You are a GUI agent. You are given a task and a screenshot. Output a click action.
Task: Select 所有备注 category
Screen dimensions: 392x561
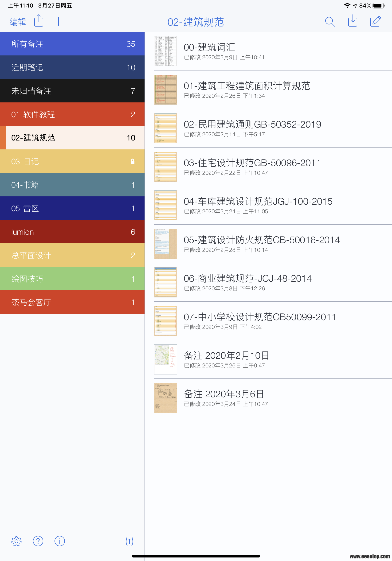(72, 44)
